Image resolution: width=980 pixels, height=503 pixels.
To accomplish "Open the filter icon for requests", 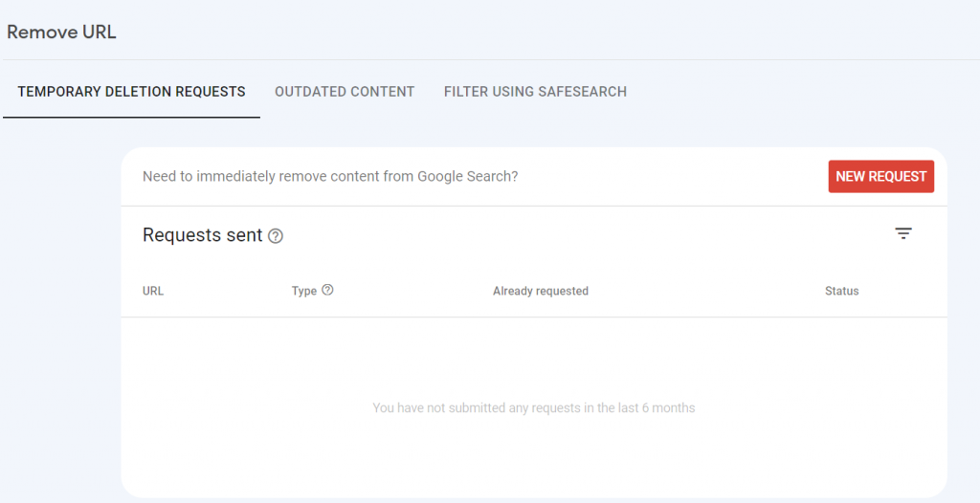I will coord(903,233).
